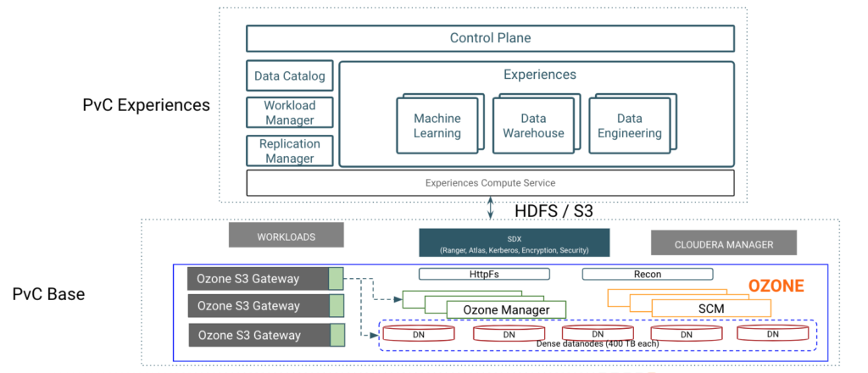Select the HttpFs box
This screenshot has height=373, width=868.
pos(484,275)
